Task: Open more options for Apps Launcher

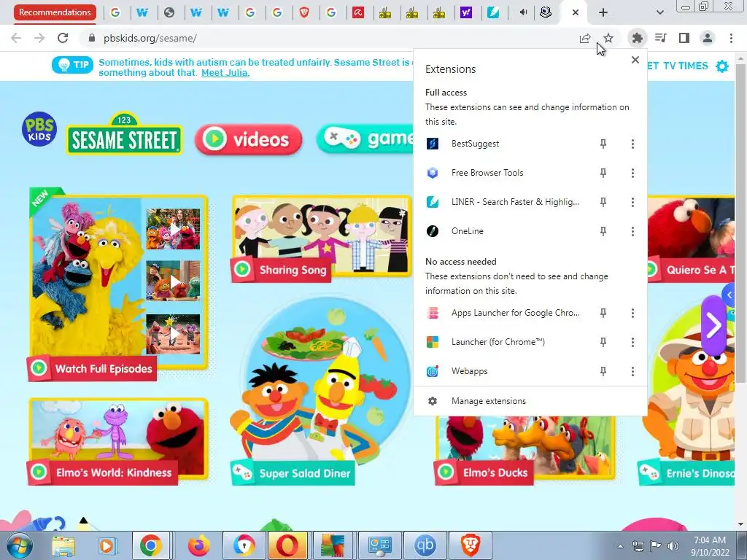Action: tap(632, 313)
